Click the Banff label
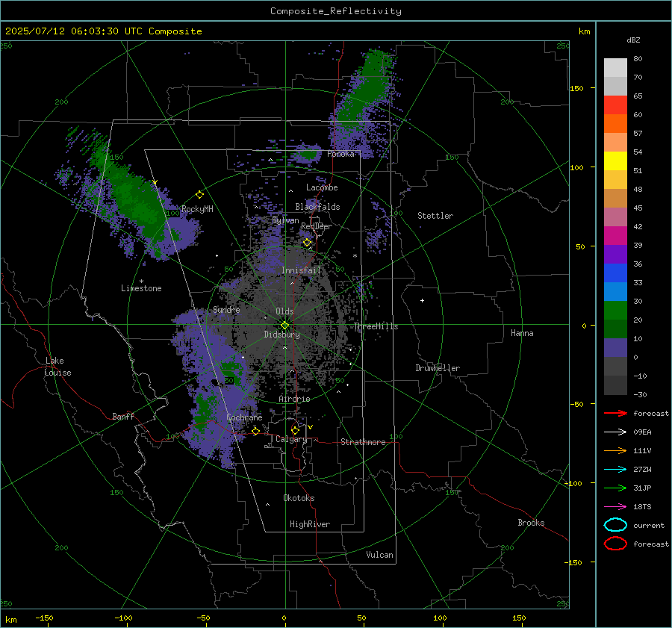This screenshot has width=672, height=628. (x=123, y=417)
